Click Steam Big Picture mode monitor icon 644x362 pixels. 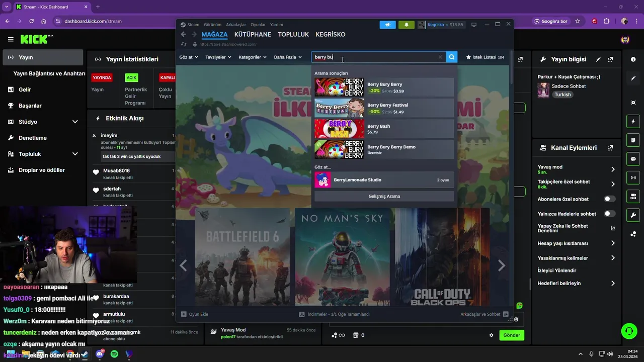[x=473, y=25]
